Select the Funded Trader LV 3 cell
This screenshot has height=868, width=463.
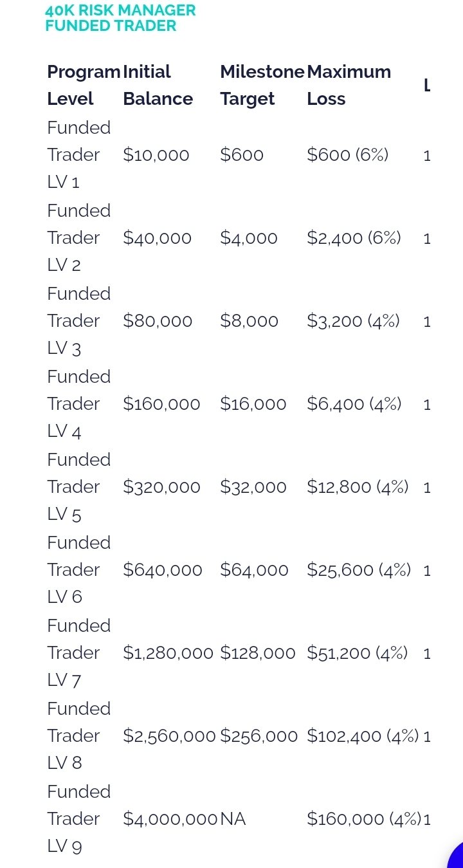click(78, 321)
